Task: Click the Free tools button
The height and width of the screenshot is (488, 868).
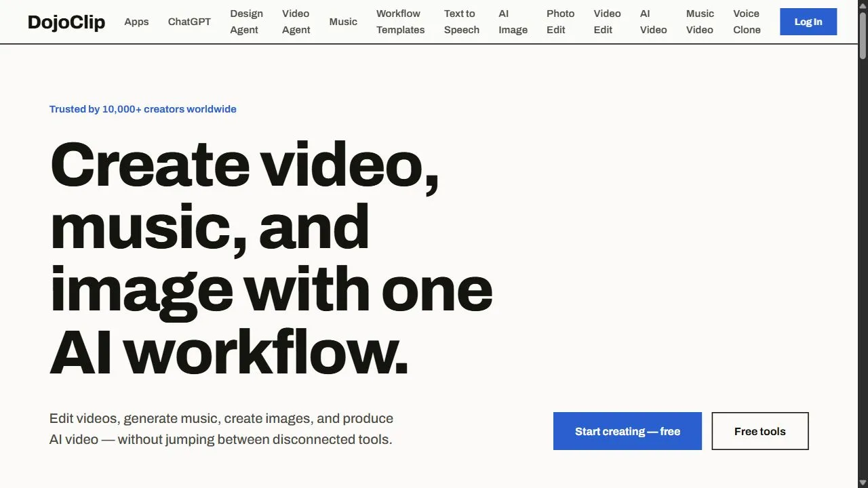Action: click(760, 431)
